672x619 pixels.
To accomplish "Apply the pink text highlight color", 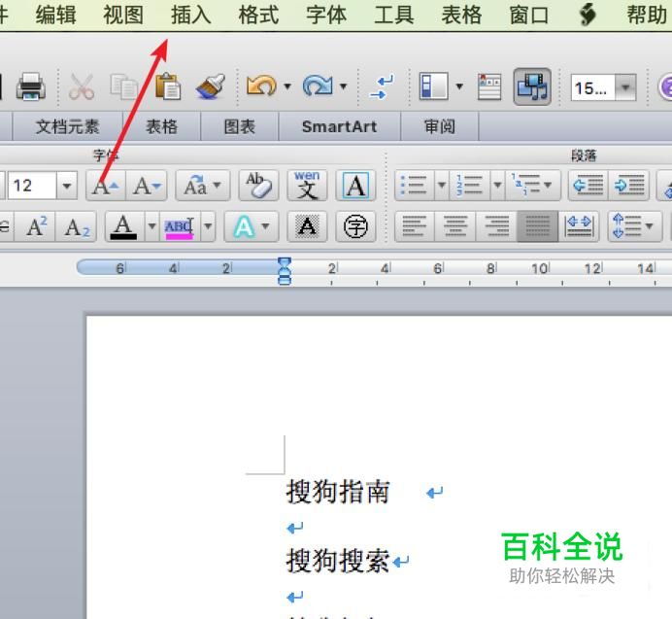I will pyautogui.click(x=180, y=226).
